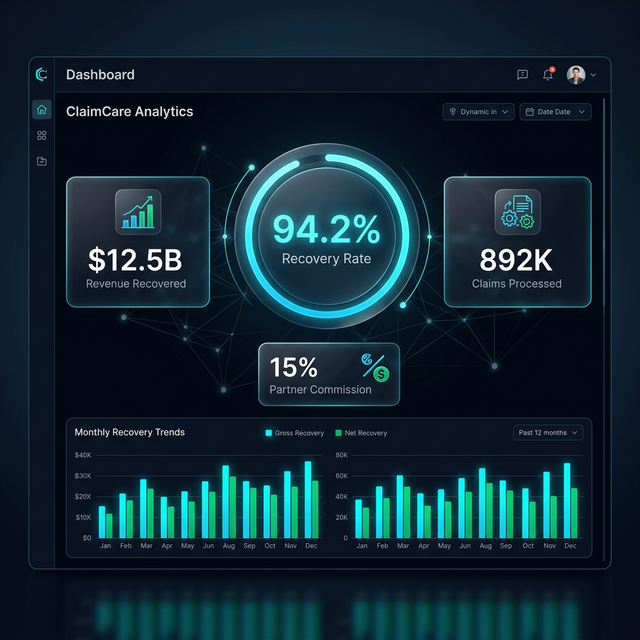Open the Home sidebar icon
640x640 pixels.
(x=41, y=110)
